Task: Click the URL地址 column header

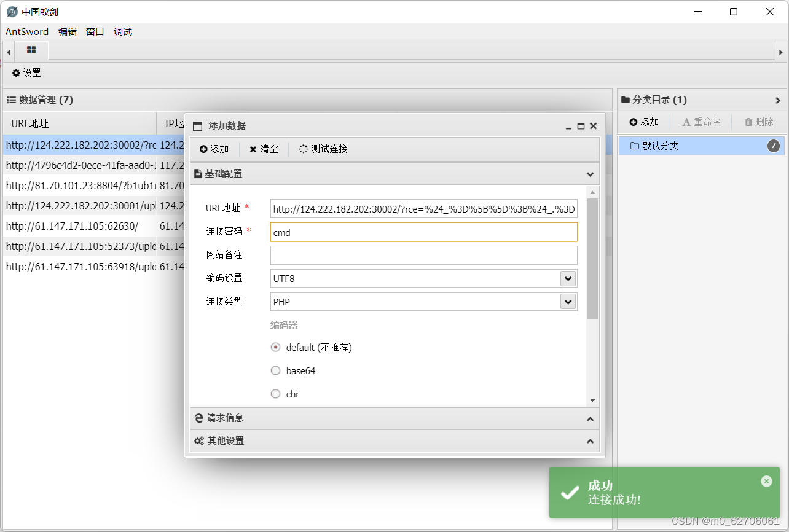Action: click(x=79, y=123)
